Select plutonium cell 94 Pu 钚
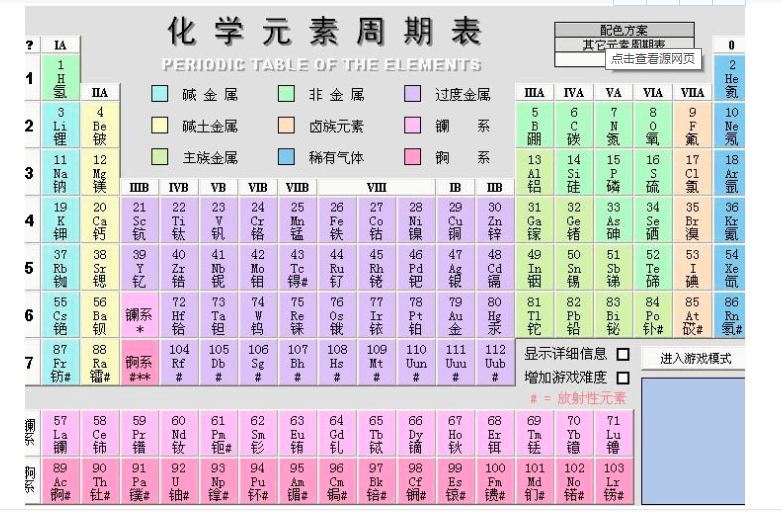Screen dimensions: 782x512 [257, 482]
